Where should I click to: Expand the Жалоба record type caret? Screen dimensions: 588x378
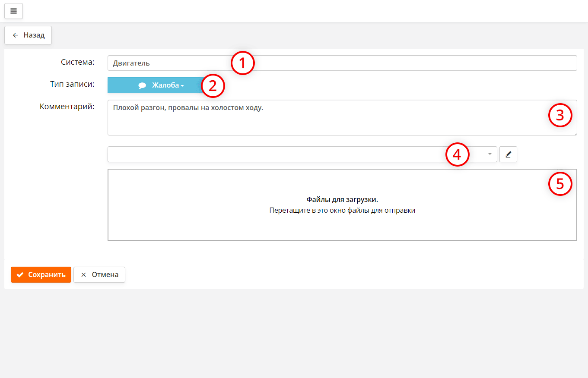(x=182, y=86)
